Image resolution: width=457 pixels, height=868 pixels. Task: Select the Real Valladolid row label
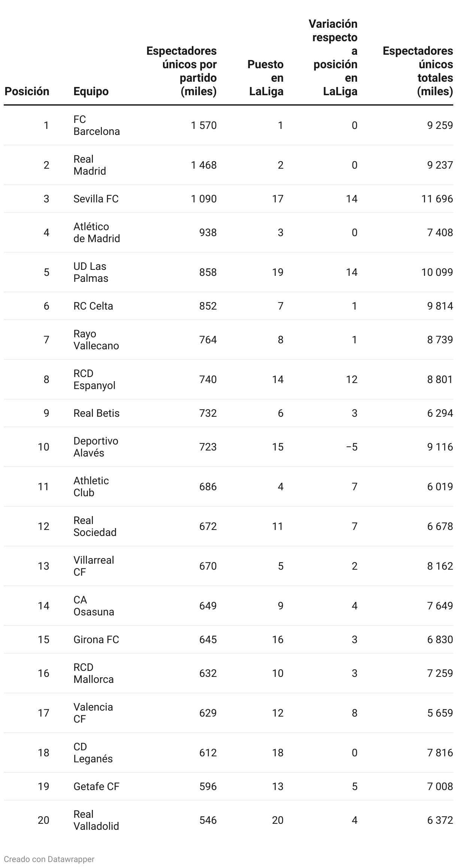[x=96, y=820]
